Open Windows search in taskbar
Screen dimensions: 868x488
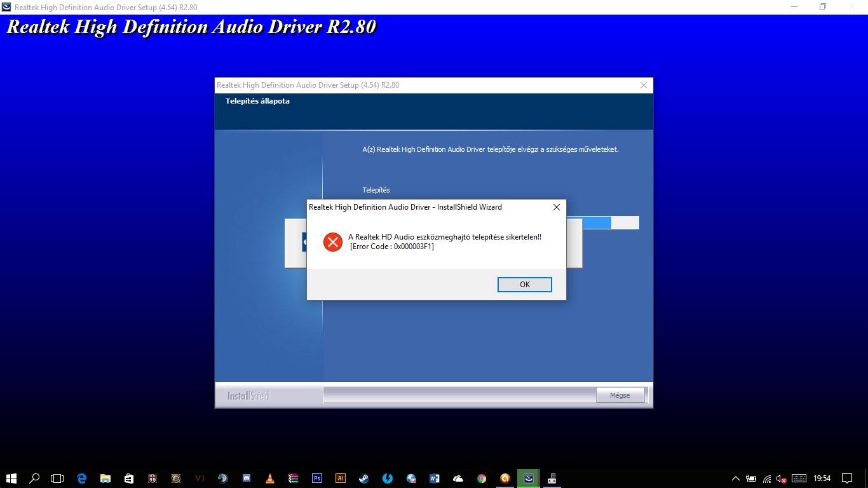[35, 478]
